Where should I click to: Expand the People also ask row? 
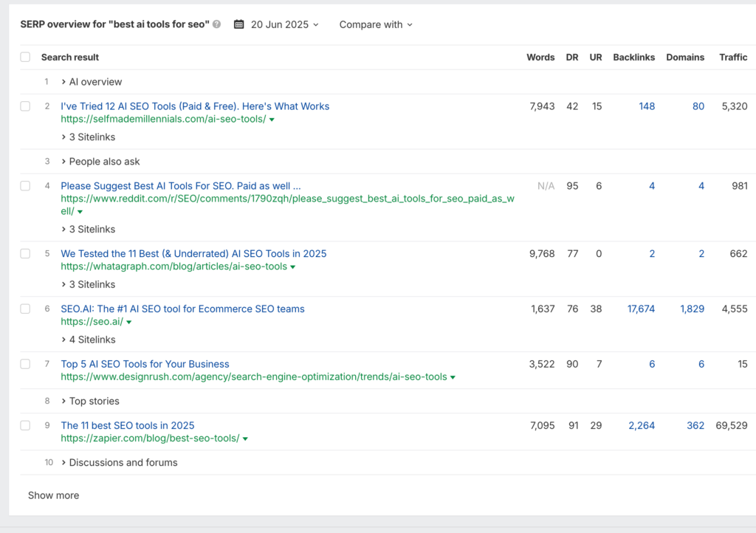tap(100, 162)
